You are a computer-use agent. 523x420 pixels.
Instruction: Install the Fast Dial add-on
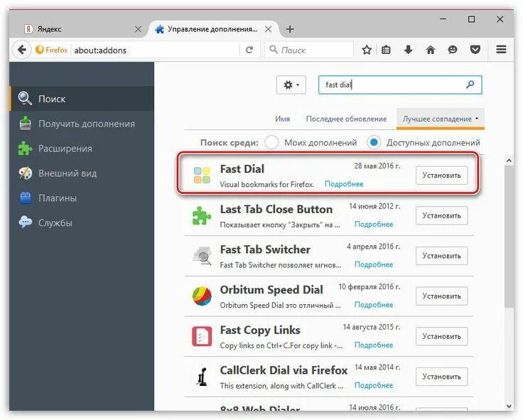click(x=441, y=175)
